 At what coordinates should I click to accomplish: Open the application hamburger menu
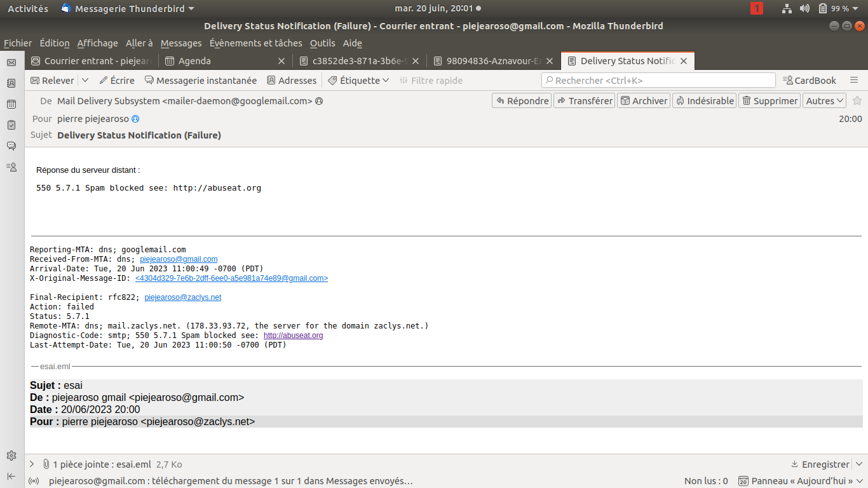pyautogui.click(x=854, y=80)
